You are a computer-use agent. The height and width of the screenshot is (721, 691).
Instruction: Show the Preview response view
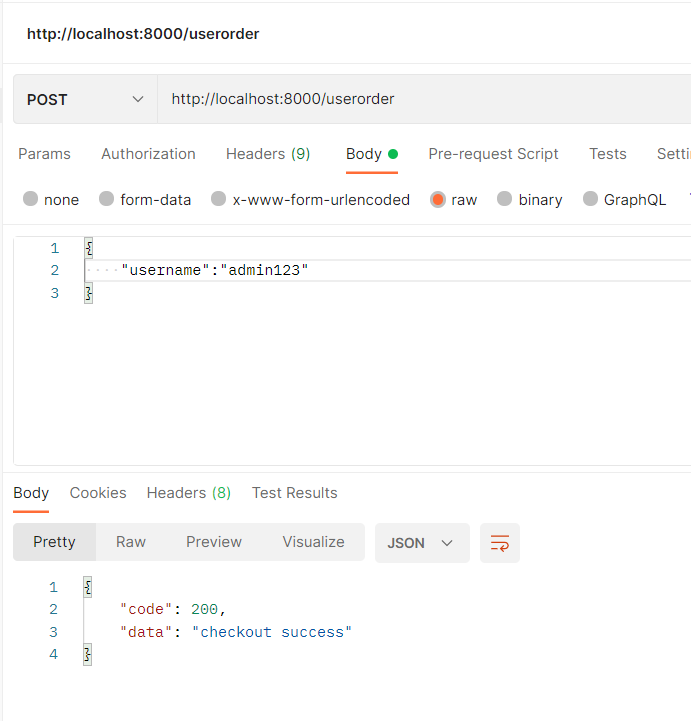click(214, 542)
